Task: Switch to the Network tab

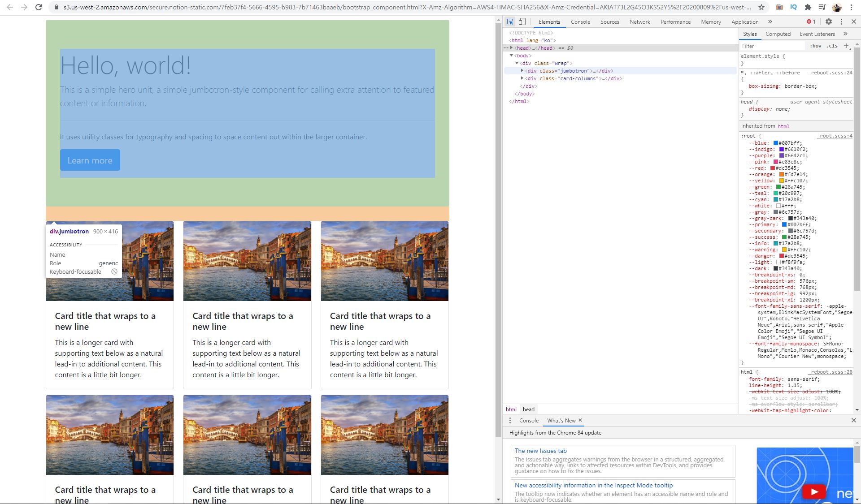Action: [x=639, y=22]
